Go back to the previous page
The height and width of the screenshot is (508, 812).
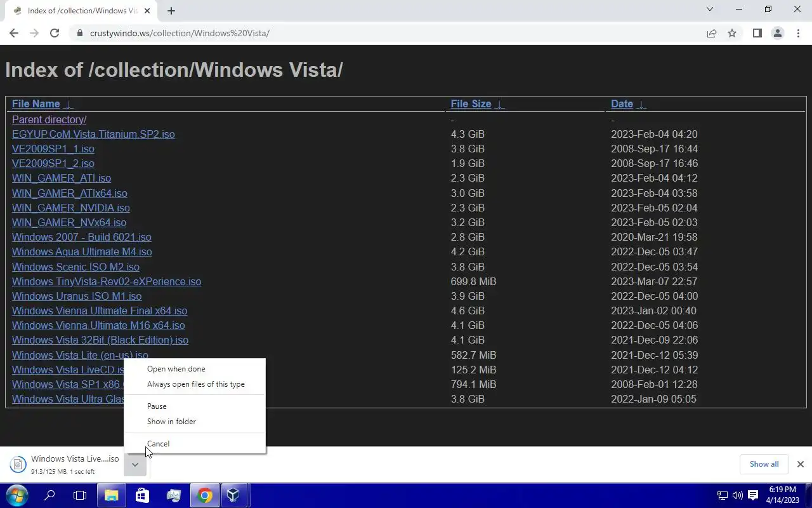(x=14, y=33)
